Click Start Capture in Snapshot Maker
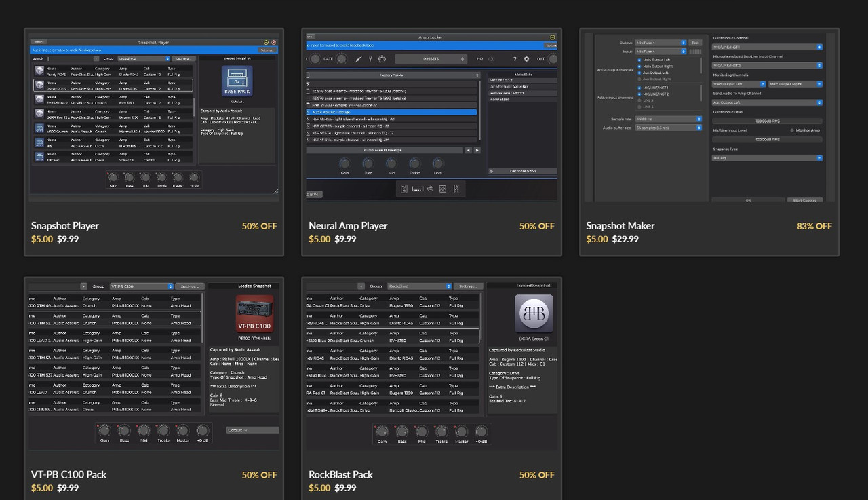Screen dimensions: 868x500 pos(805,200)
